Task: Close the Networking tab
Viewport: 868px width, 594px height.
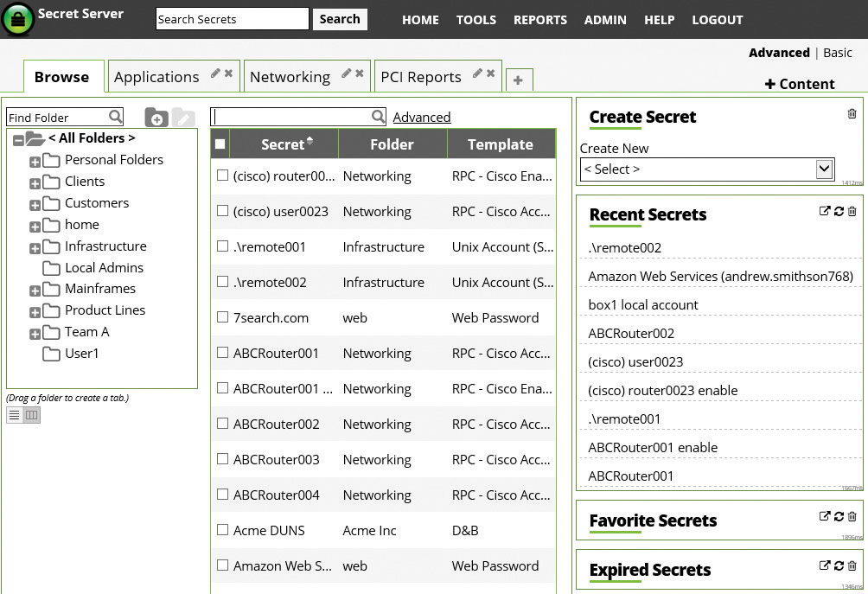Action: tap(359, 73)
